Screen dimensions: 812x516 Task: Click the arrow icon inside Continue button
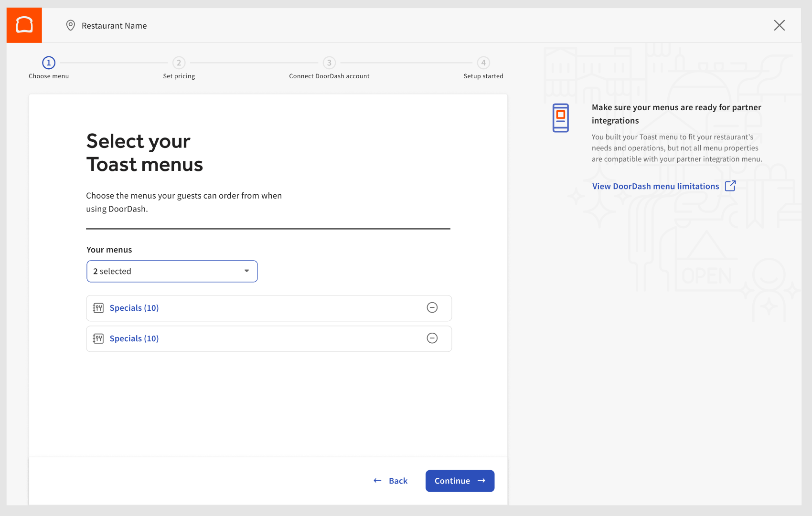tap(482, 481)
